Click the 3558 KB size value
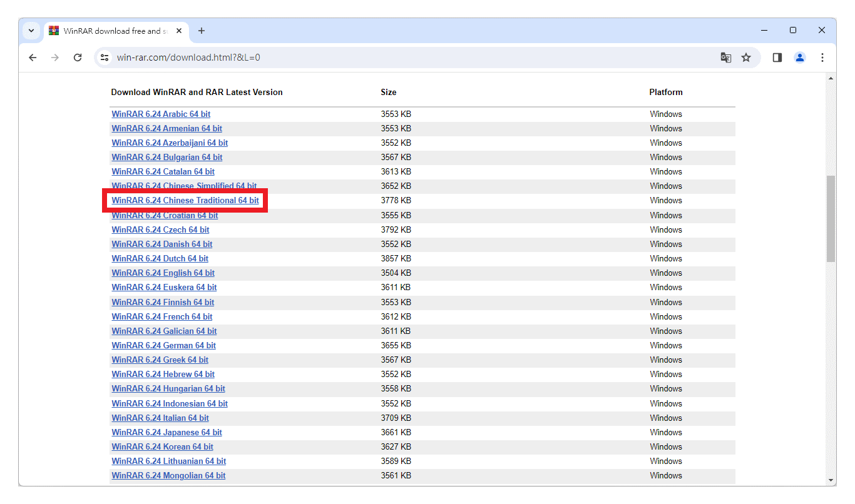This screenshot has width=855, height=504. (x=396, y=388)
